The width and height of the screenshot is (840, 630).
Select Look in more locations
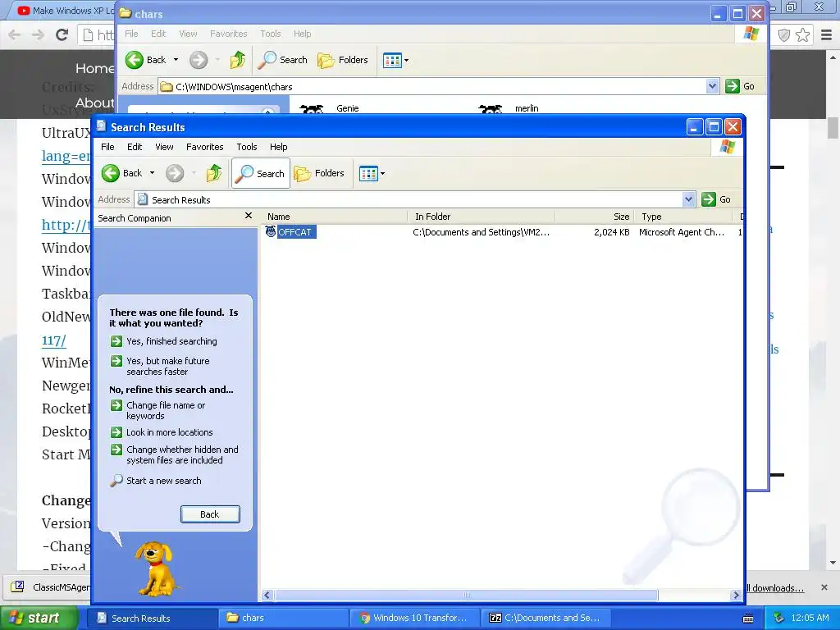[169, 432]
